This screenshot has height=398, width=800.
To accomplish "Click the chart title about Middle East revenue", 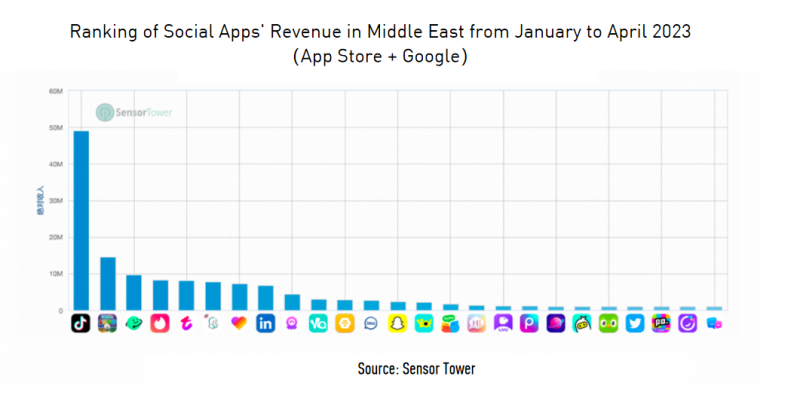I will 380,44.
